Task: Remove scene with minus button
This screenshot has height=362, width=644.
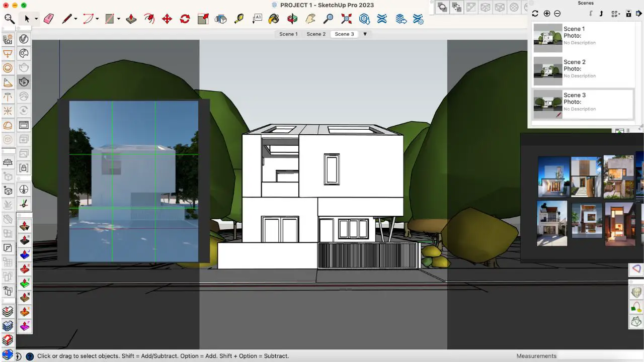Action: 557,14
